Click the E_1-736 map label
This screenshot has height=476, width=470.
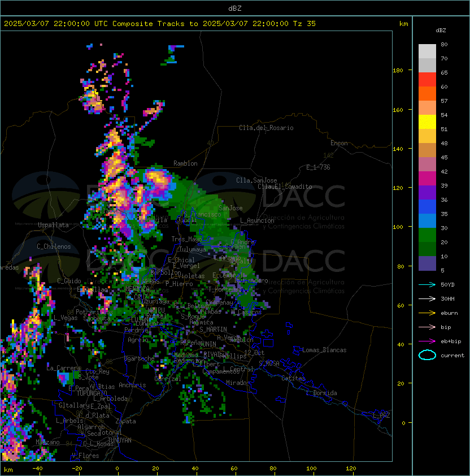pos(318,167)
